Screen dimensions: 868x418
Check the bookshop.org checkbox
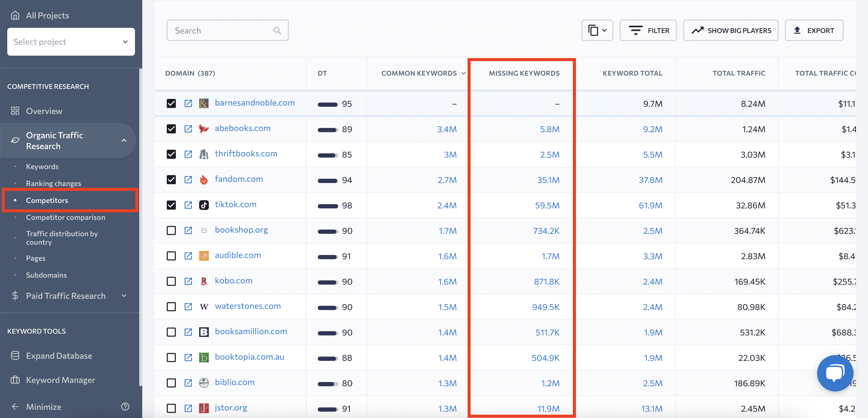tap(171, 230)
